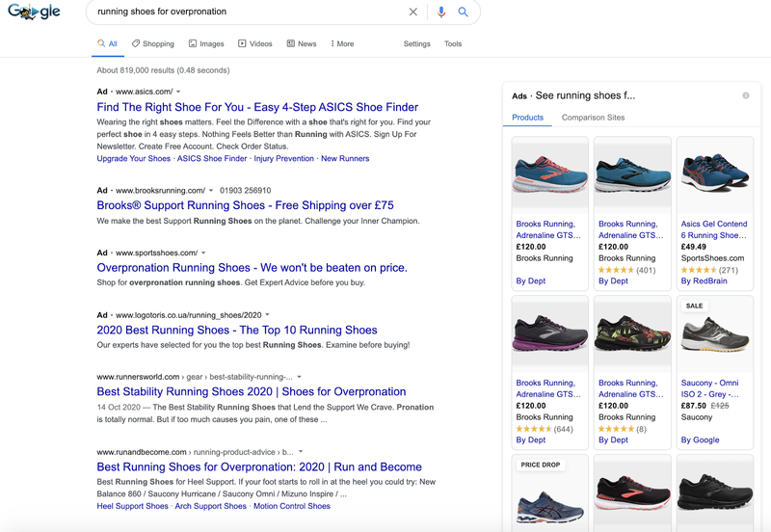This screenshot has width=771, height=532.
Task: Switch to the News tab
Action: 302,43
